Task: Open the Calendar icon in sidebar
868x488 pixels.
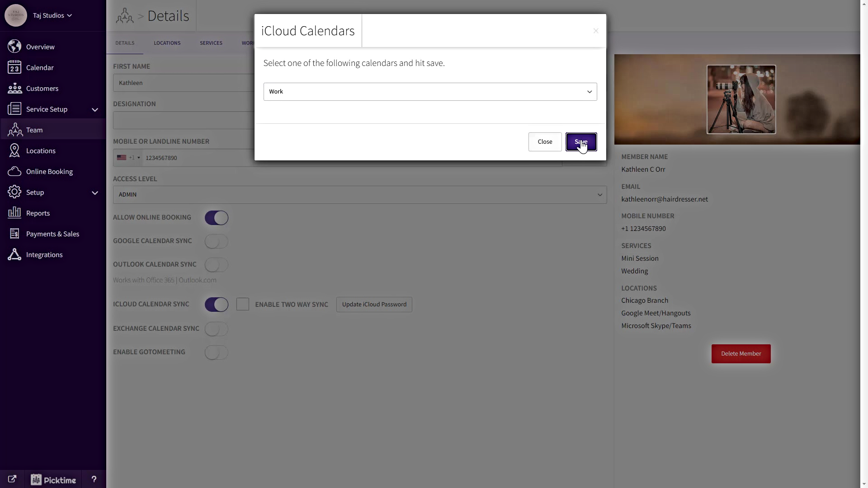Action: 14,67
